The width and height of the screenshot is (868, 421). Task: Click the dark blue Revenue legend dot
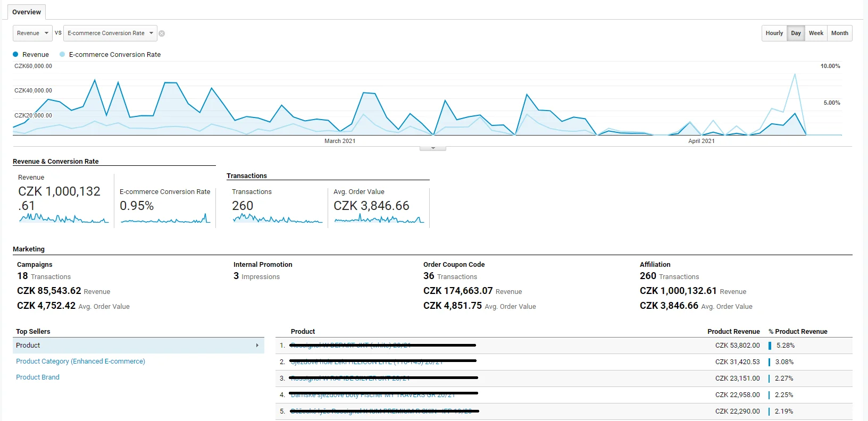coord(15,54)
